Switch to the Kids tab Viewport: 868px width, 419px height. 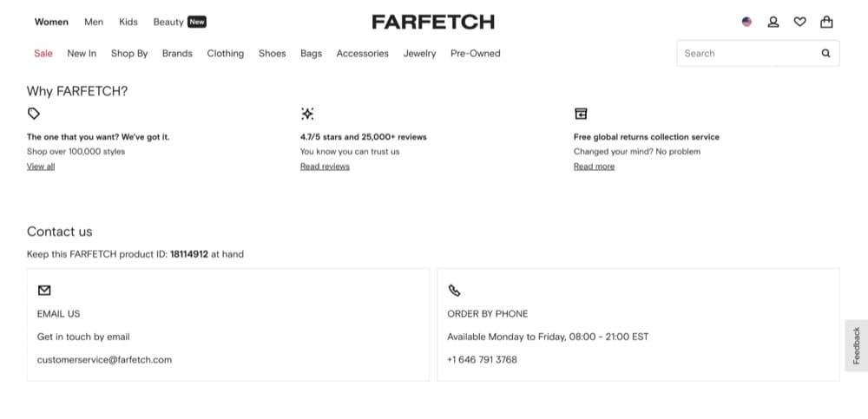pyautogui.click(x=128, y=22)
